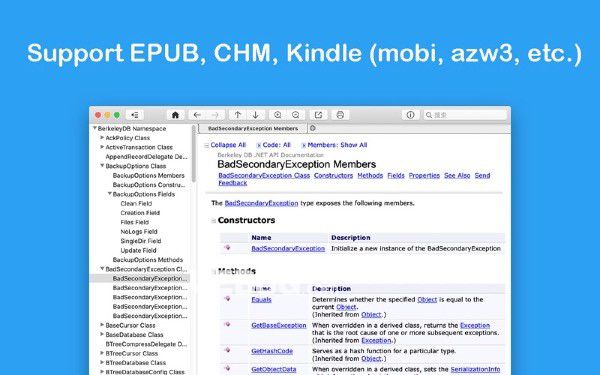The height and width of the screenshot is (375, 600).
Task: Navigate forward with the right arrow
Action: click(215, 115)
